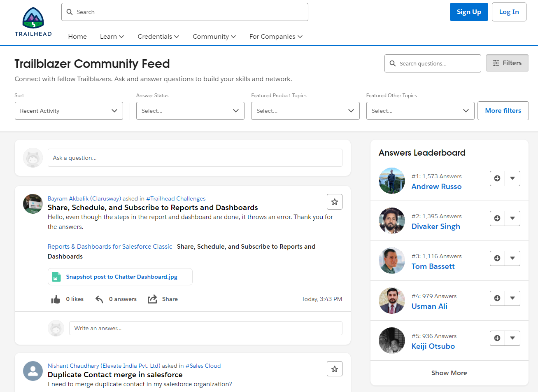
Task: Expand the options arrow beside Keiji Otsubo
Action: tap(512, 338)
